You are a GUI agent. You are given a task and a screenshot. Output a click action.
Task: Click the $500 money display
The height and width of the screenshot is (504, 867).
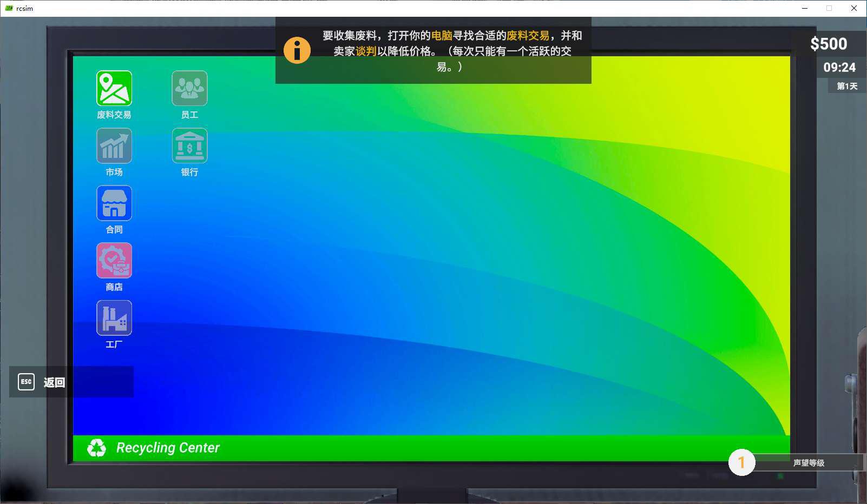tap(829, 44)
